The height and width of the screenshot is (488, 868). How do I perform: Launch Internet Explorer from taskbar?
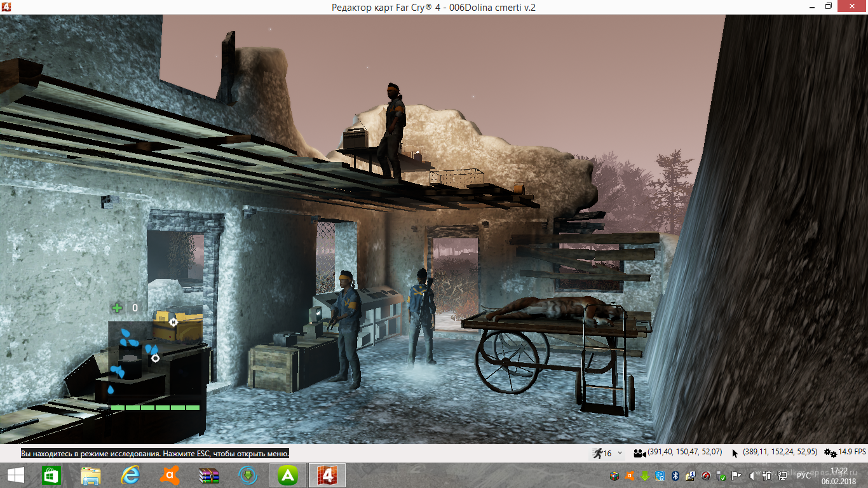tap(130, 475)
